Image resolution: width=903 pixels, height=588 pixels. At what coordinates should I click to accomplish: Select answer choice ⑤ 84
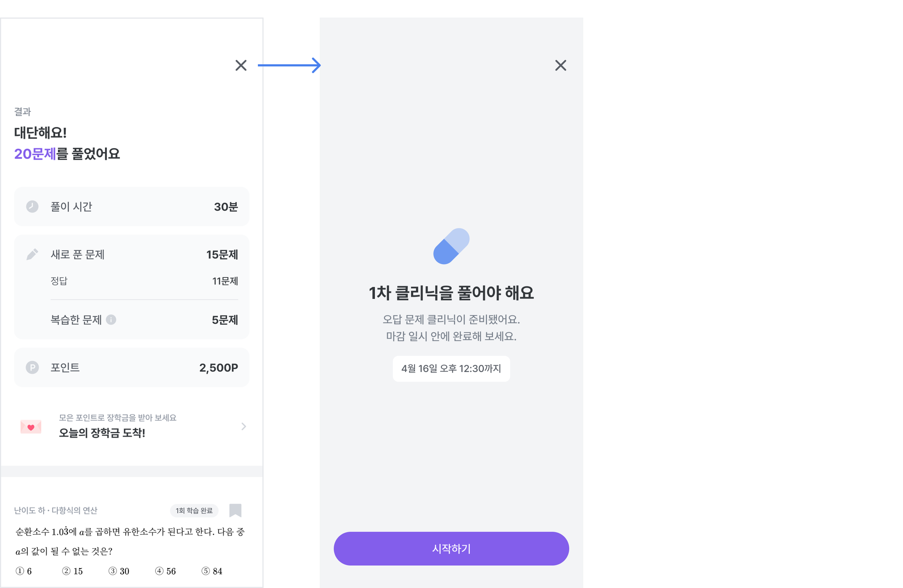(x=212, y=571)
